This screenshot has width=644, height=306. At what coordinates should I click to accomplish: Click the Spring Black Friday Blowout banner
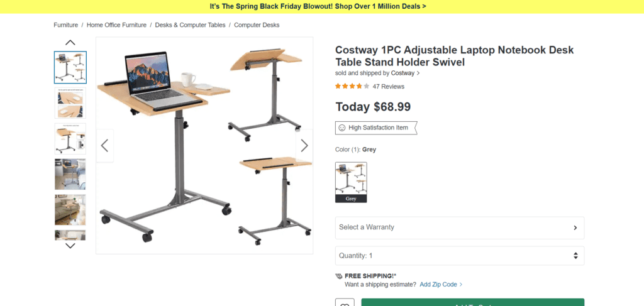pos(318,6)
